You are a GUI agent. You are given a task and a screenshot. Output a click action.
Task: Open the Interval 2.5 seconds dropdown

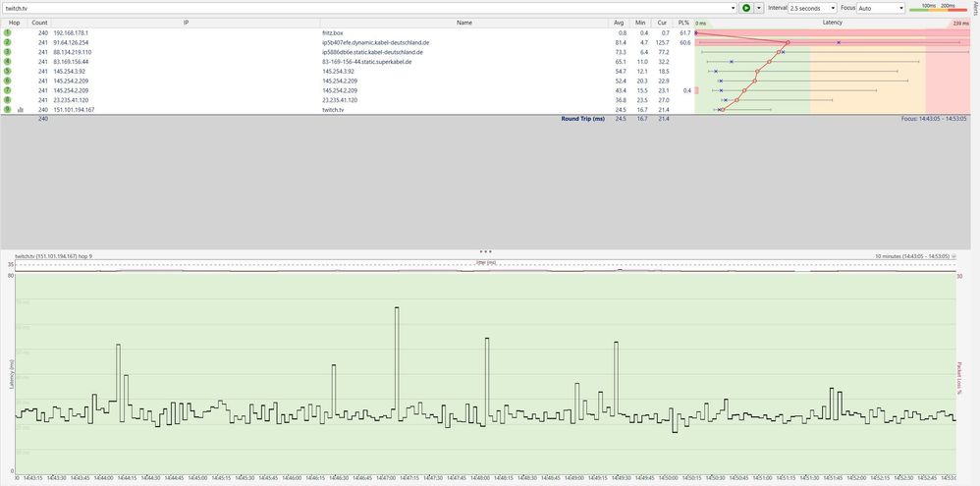(812, 8)
